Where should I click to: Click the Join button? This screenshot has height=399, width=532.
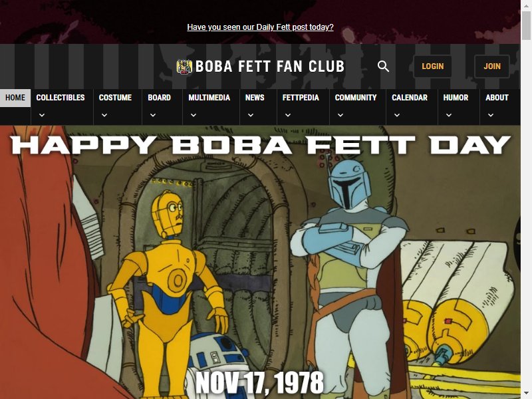[492, 66]
